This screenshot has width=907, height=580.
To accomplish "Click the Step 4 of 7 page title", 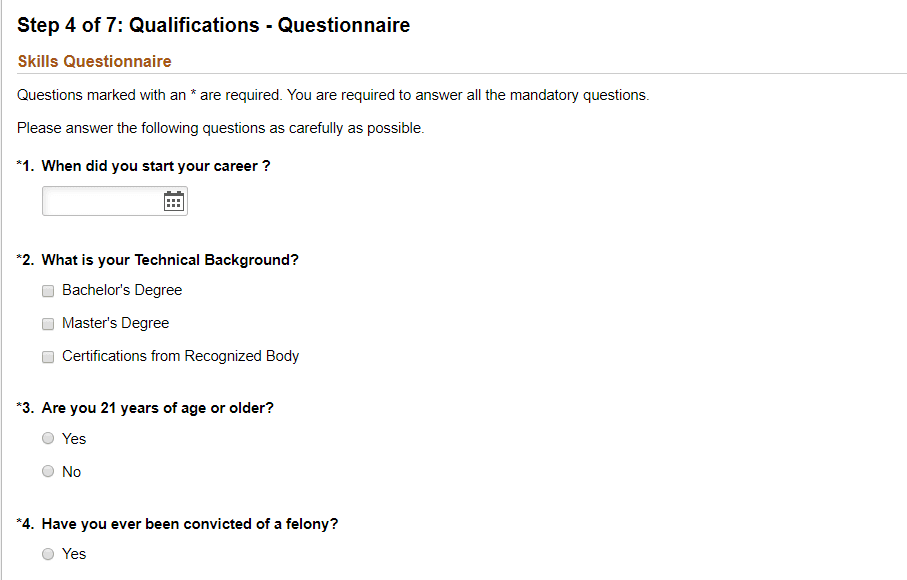I will click(213, 25).
